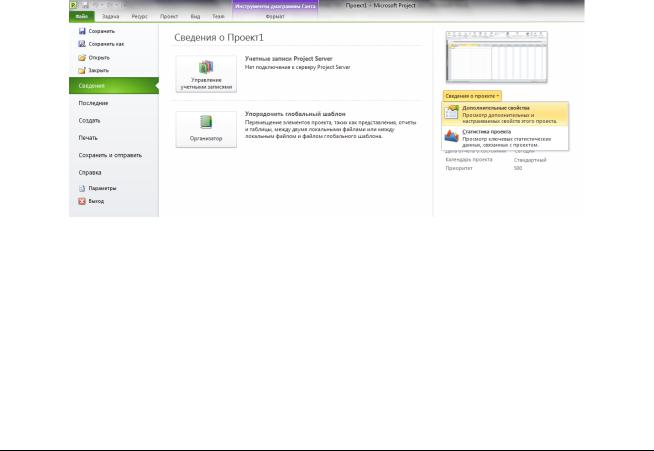
Task: Click the Project application icon in title bar
Action: [x=73, y=5]
